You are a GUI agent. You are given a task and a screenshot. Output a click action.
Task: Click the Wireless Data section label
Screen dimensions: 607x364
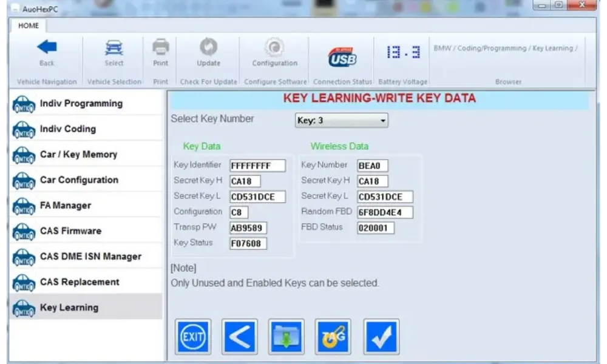(339, 146)
